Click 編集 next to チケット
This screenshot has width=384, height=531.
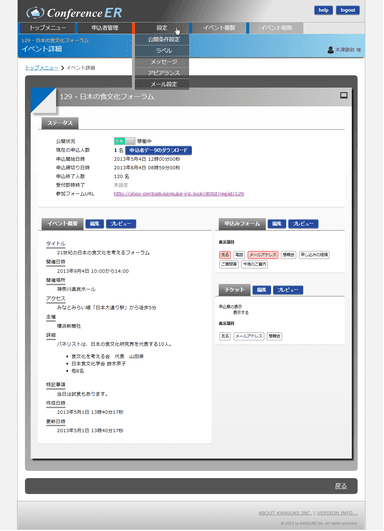[x=261, y=290]
